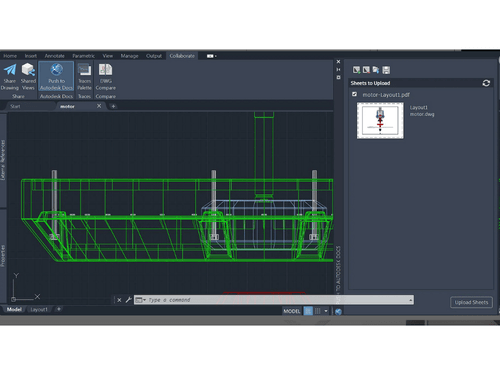
Task: Add a new drawing tab with plus
Action: click(x=113, y=106)
